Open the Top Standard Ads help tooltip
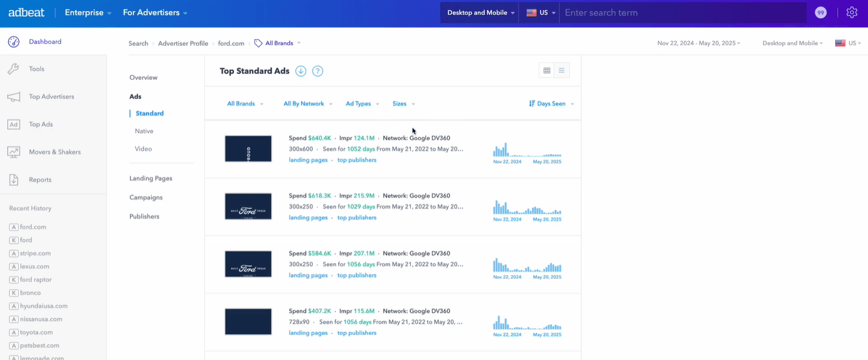 point(317,70)
